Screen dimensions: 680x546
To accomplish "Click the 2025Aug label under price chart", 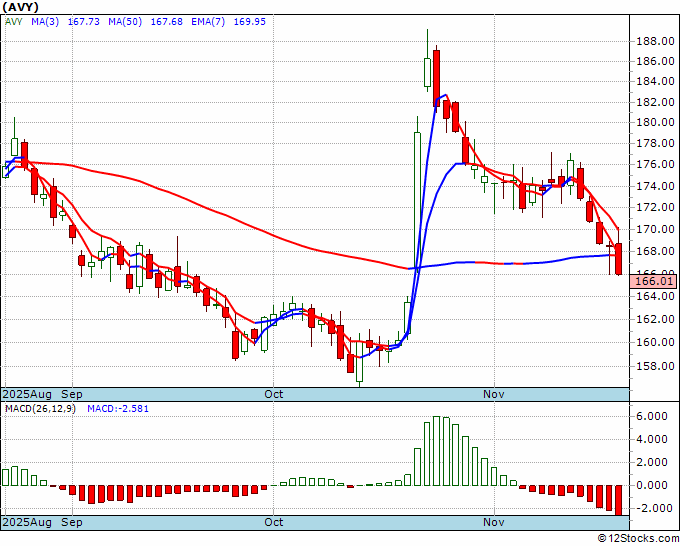I will [28, 394].
